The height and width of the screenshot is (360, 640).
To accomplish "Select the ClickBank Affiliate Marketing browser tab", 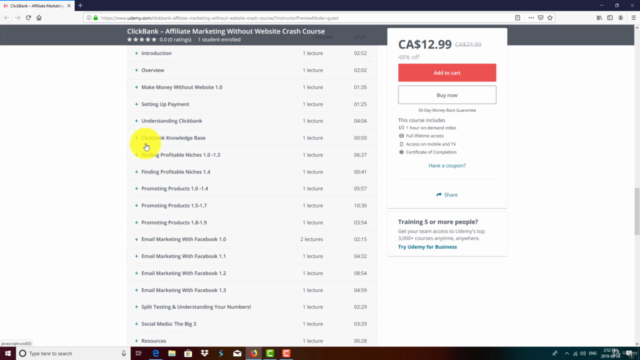I will coord(36,6).
